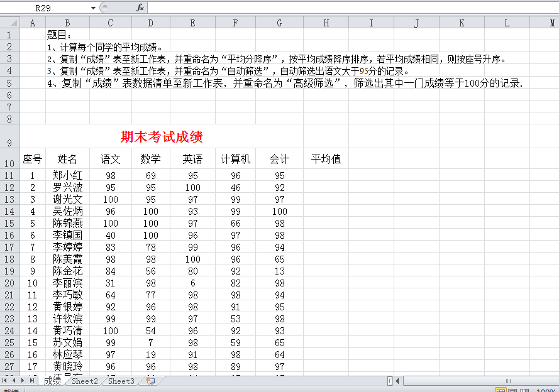Switch to the Sheet3 tab
The width and height of the screenshot is (559, 392).
(121, 381)
